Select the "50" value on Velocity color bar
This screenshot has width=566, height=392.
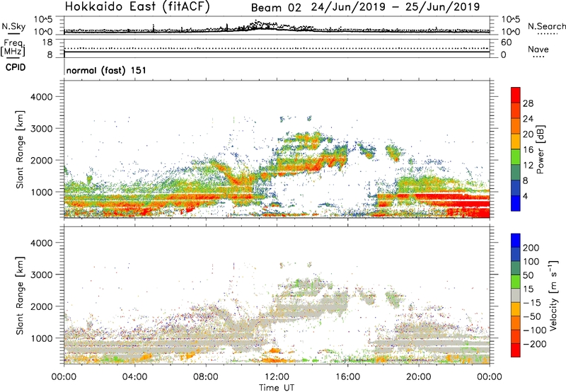click(x=528, y=275)
